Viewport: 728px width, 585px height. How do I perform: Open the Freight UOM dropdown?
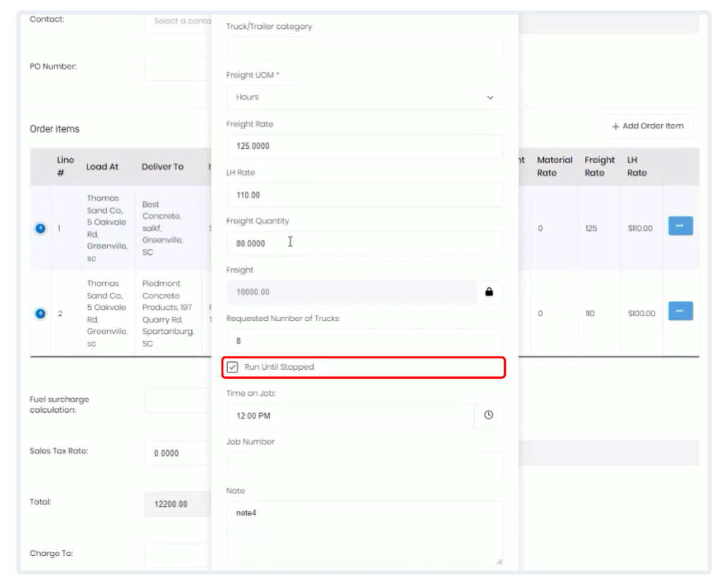(364, 97)
